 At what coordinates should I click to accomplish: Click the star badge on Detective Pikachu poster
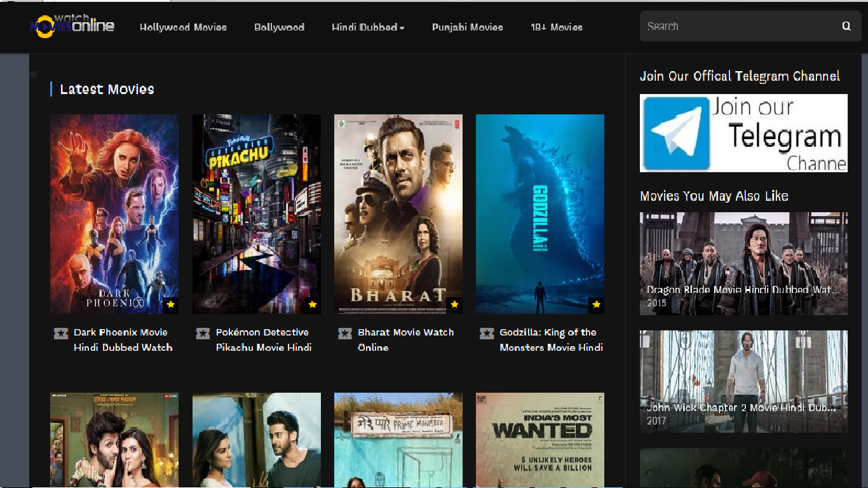pos(313,305)
